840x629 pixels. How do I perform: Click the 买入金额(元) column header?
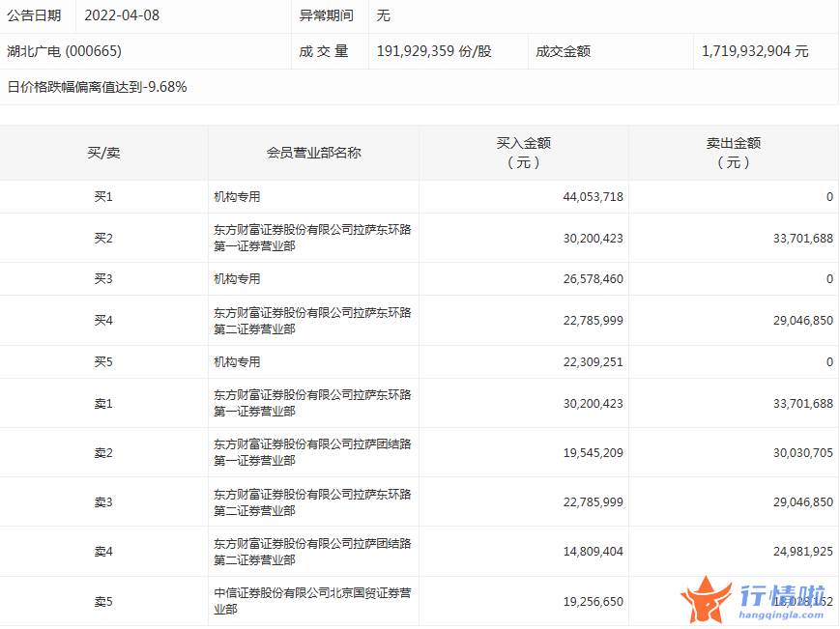(523, 153)
